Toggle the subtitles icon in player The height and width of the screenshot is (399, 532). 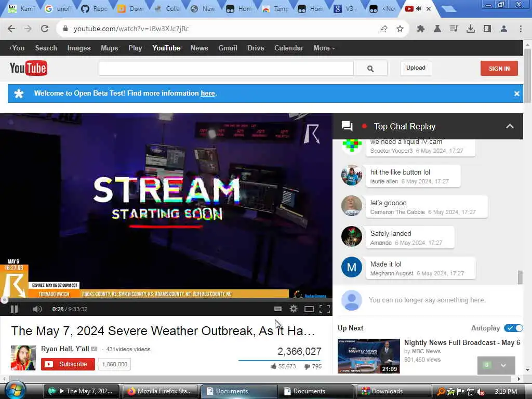tap(278, 309)
